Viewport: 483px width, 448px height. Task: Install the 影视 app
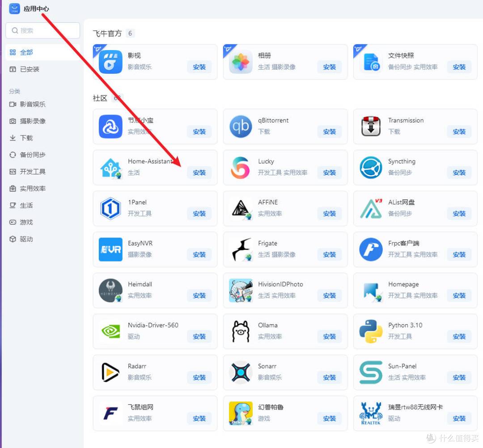[x=199, y=67]
